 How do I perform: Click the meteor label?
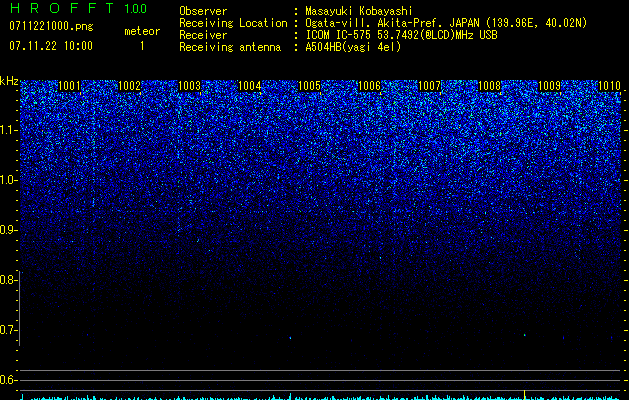point(142,31)
